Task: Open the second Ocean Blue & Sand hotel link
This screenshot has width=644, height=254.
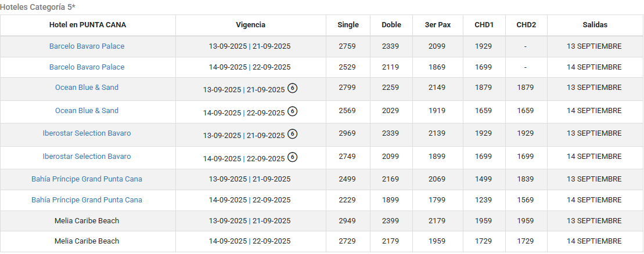Action: pyautogui.click(x=87, y=110)
